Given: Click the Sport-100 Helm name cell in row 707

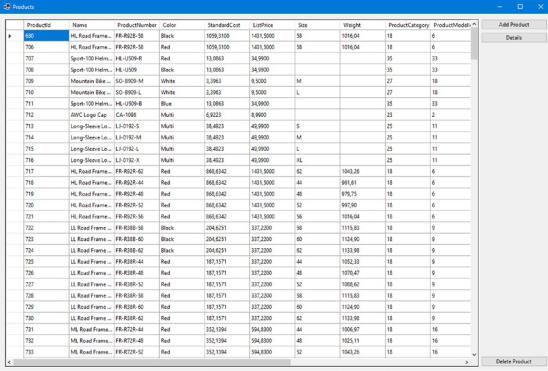Looking at the screenshot, I should pos(92,58).
